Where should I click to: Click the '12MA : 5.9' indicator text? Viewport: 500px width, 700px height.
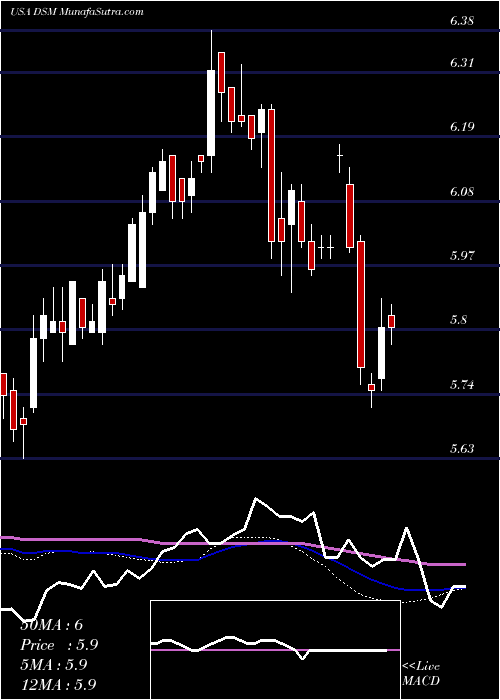click(58, 685)
